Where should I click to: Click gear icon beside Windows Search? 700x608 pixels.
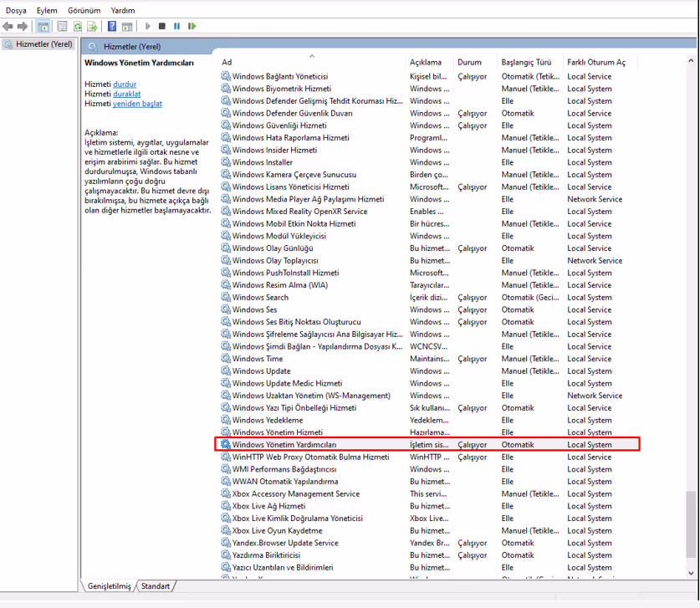click(x=226, y=297)
